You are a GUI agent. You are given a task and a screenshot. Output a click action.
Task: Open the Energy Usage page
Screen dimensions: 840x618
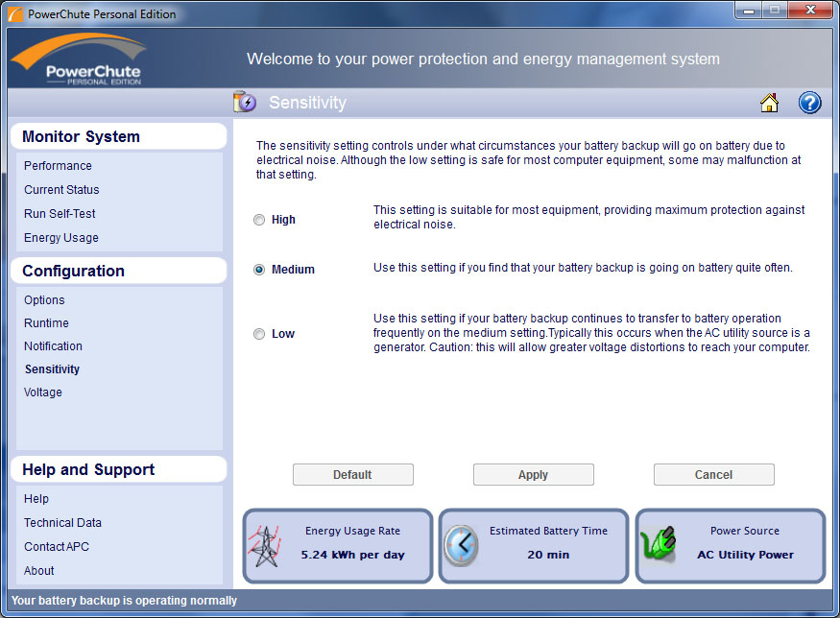click(61, 238)
